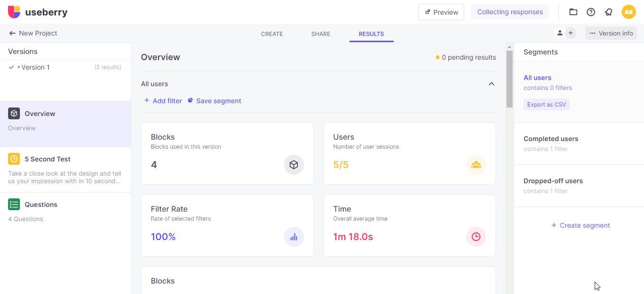Open the help question mark icon
This screenshot has height=294, width=644.
coord(591,12)
